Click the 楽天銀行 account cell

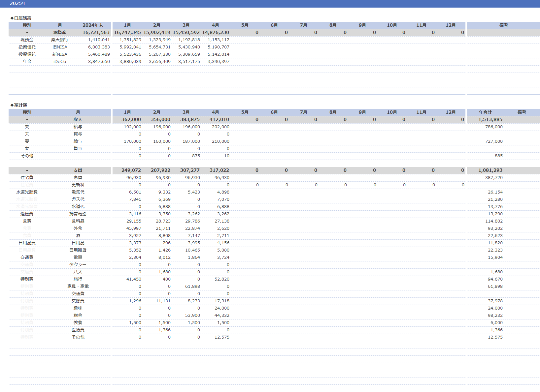[60, 40]
